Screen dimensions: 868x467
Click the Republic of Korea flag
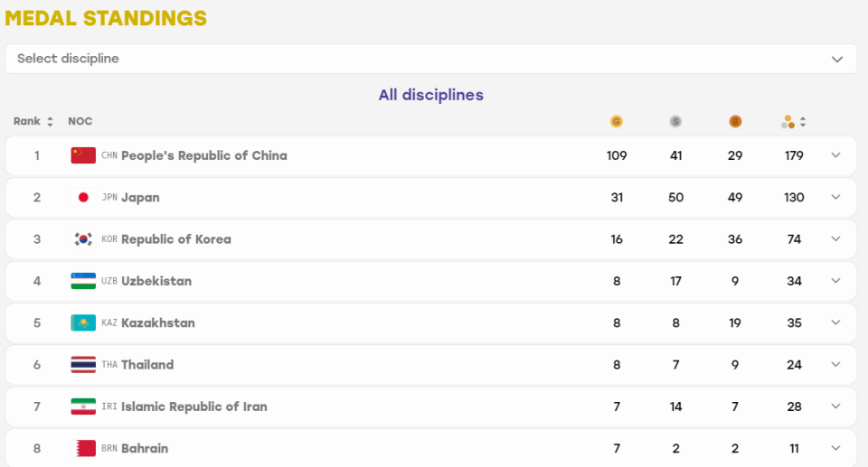tap(83, 239)
